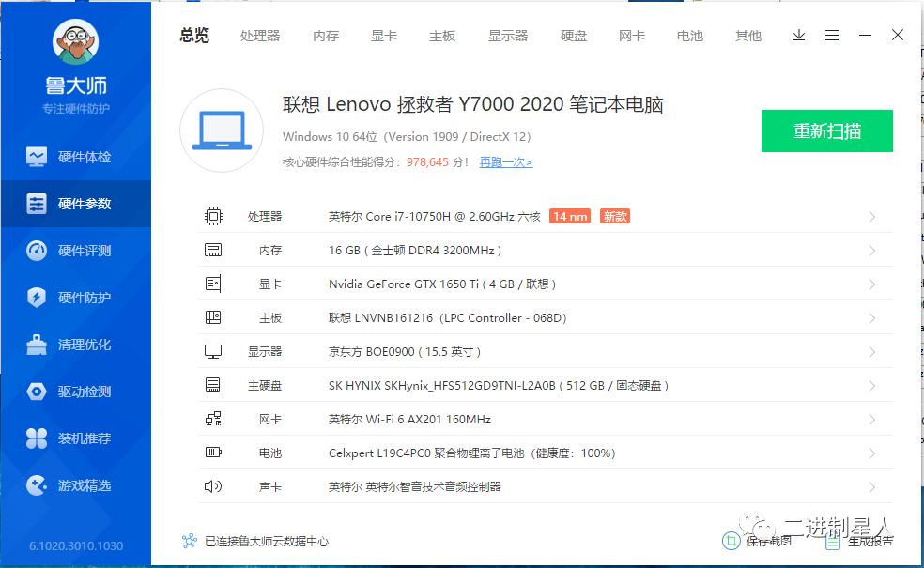Click the 生成报告 report icon
Image resolution: width=924 pixels, height=568 pixels.
[x=833, y=541]
